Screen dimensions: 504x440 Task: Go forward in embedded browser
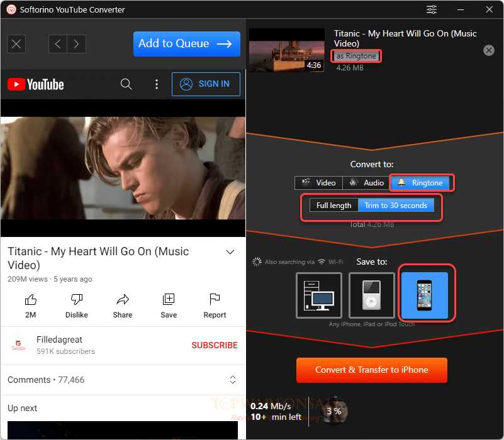point(77,43)
